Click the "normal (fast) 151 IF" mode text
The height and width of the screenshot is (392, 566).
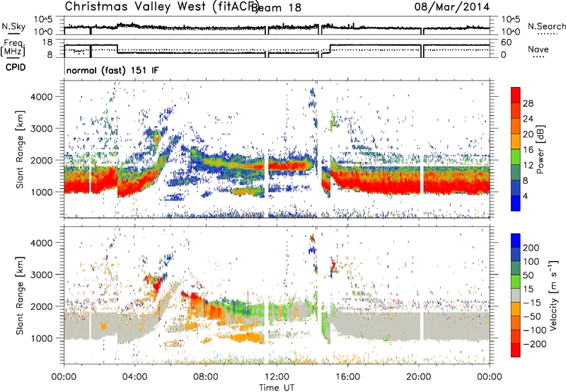tap(112, 71)
